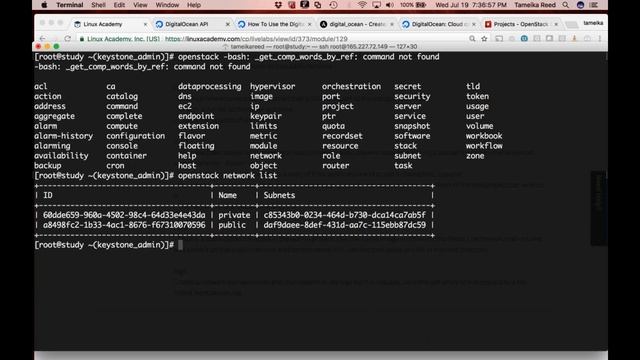Click the AirPlay display icon
This screenshot has height=360, width=640.
tap(376, 5)
